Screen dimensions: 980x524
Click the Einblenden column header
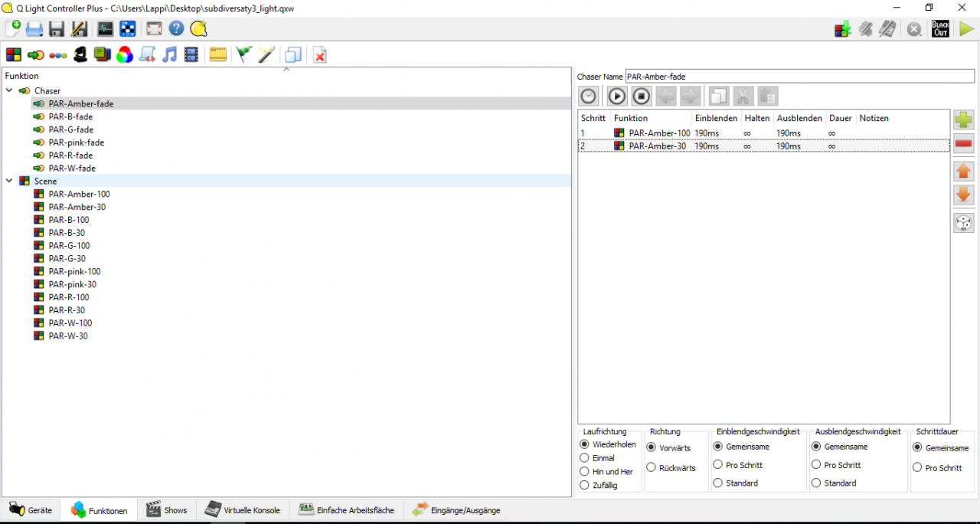coord(716,118)
